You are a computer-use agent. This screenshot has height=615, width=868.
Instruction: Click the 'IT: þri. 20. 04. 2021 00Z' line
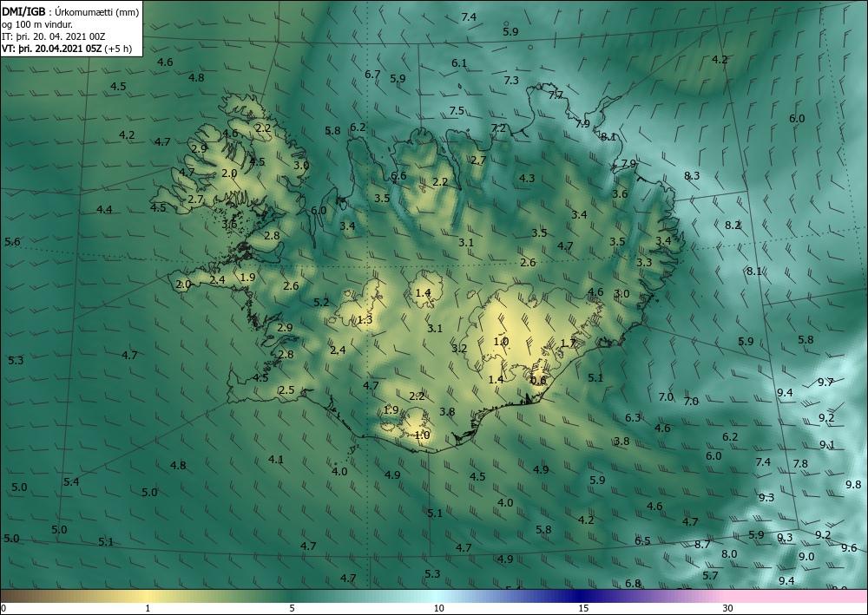coord(54,36)
